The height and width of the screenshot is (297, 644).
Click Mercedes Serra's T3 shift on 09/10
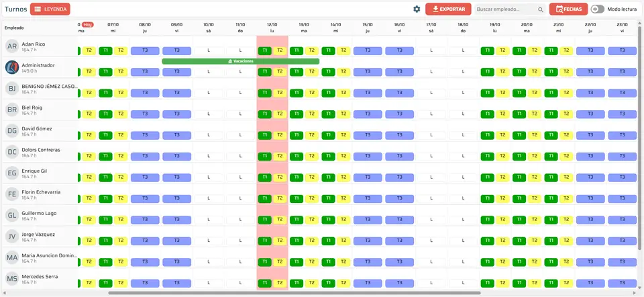click(176, 284)
